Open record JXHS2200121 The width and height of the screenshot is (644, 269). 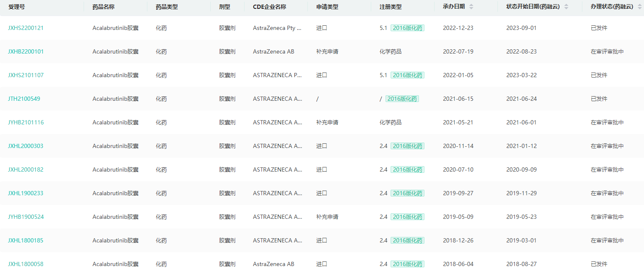(x=26, y=28)
